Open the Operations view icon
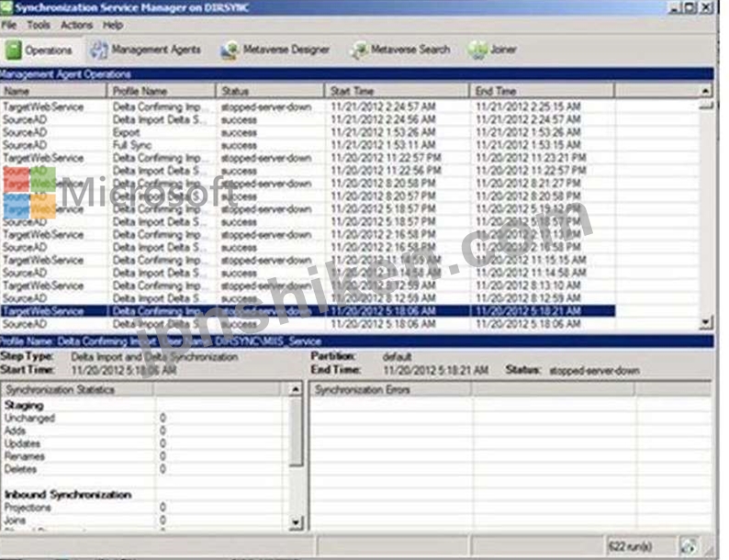 click(x=13, y=50)
